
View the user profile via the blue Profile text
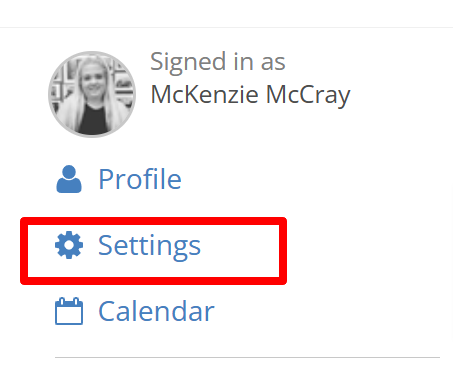click(x=140, y=179)
